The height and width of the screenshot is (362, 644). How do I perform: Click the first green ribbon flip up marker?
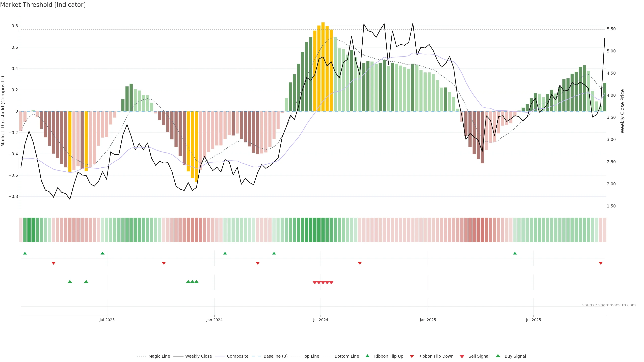point(25,253)
